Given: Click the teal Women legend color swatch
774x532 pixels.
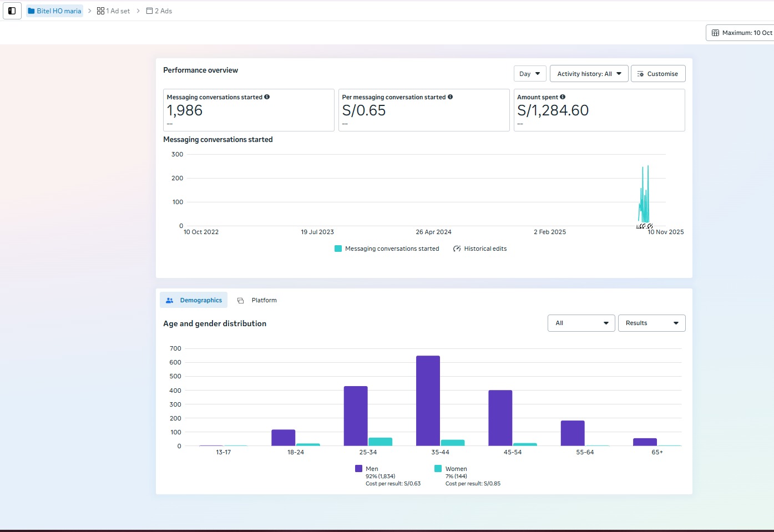Looking at the screenshot, I should click(438, 468).
